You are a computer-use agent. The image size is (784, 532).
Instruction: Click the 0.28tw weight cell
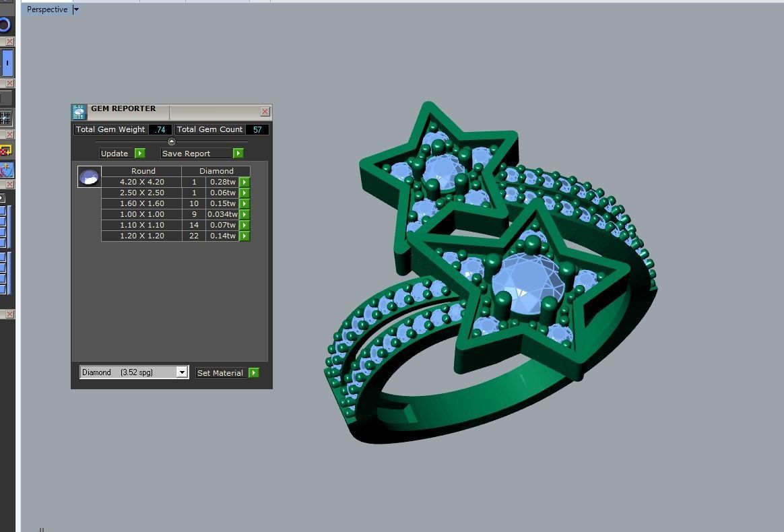[x=222, y=182]
